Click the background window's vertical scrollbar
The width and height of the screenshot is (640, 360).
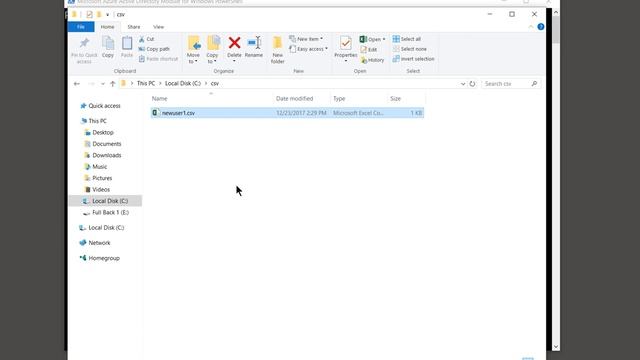pyautogui.click(x=556, y=29)
